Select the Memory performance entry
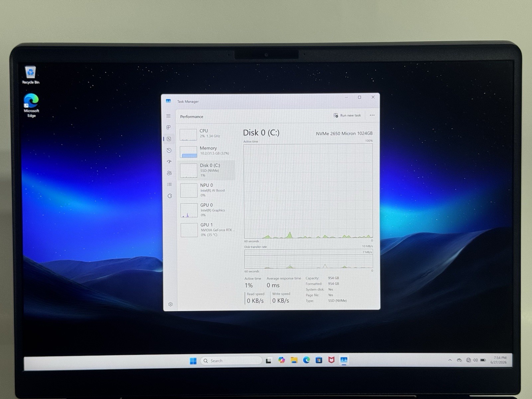Viewport: 532px width, 399px height. 207,151
